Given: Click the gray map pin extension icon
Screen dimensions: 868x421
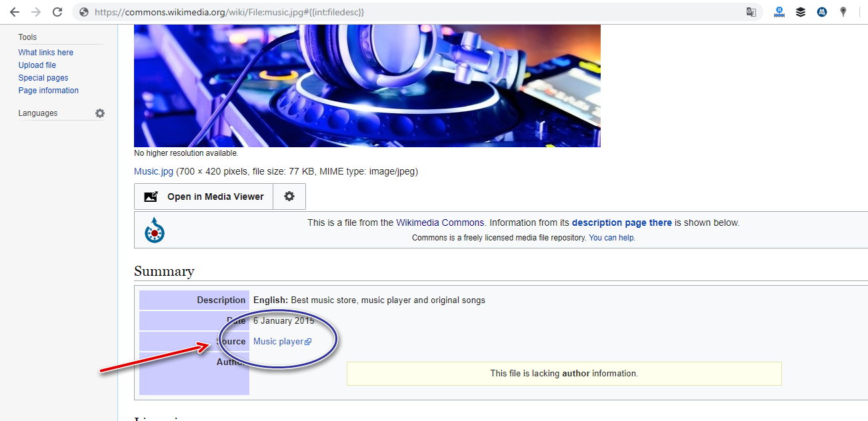Looking at the screenshot, I should coord(843,12).
